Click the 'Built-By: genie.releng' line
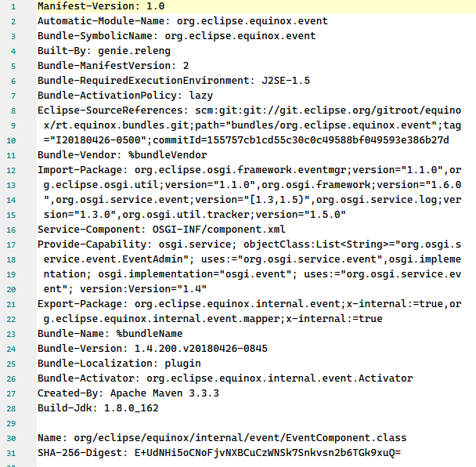476x467 pixels. (x=104, y=51)
